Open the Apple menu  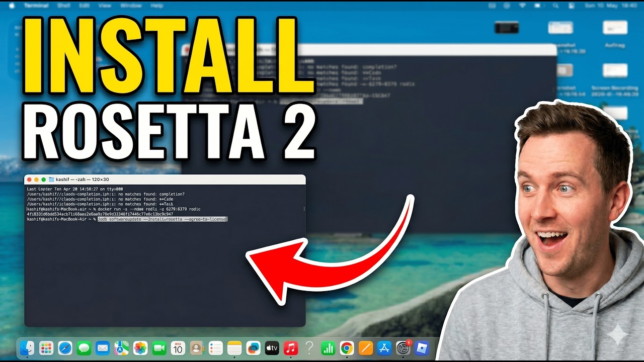pos(12,6)
